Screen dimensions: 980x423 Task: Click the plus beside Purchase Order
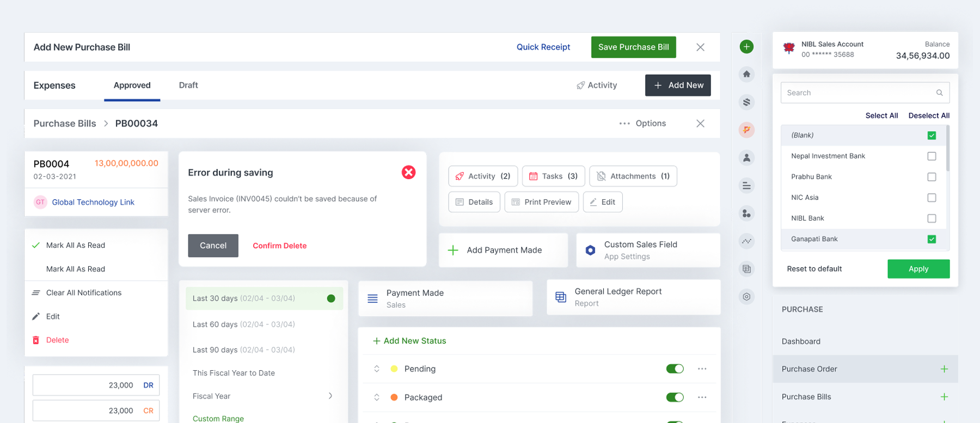click(944, 369)
